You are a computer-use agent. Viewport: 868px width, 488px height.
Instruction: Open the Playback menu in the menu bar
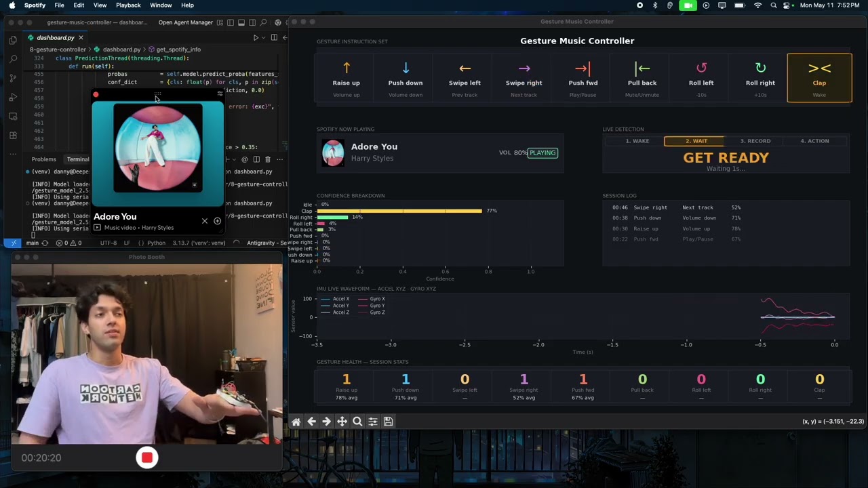click(128, 5)
